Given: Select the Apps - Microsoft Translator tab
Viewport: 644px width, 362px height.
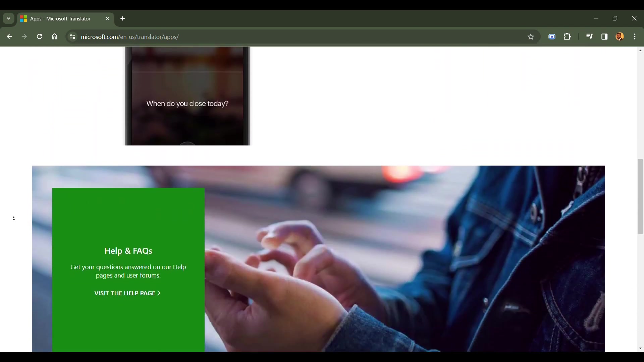Looking at the screenshot, I should [x=60, y=19].
